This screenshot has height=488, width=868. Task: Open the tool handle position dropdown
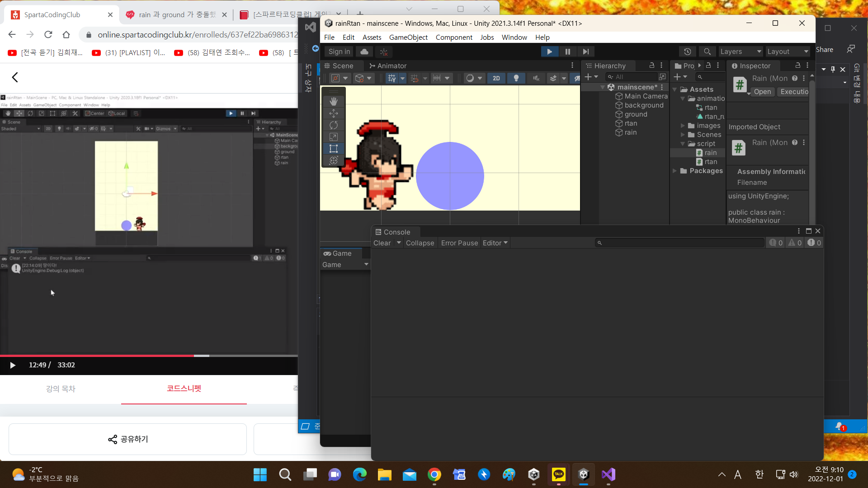340,78
